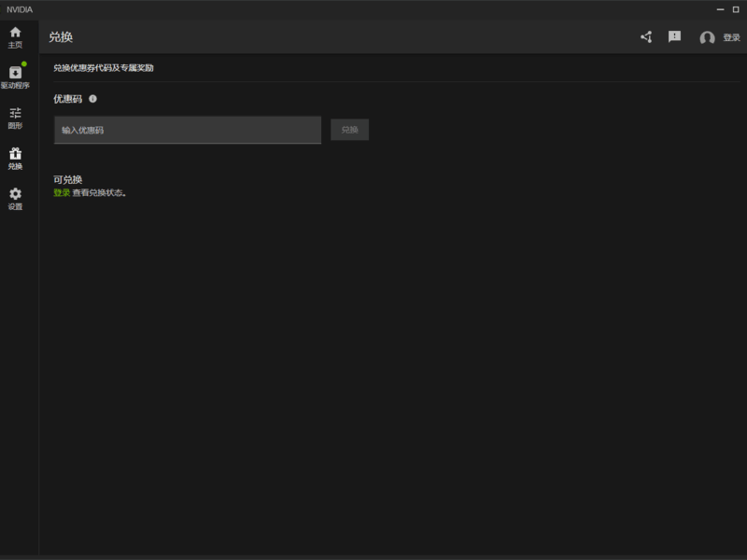Click the 优惠码 label

tap(67, 99)
